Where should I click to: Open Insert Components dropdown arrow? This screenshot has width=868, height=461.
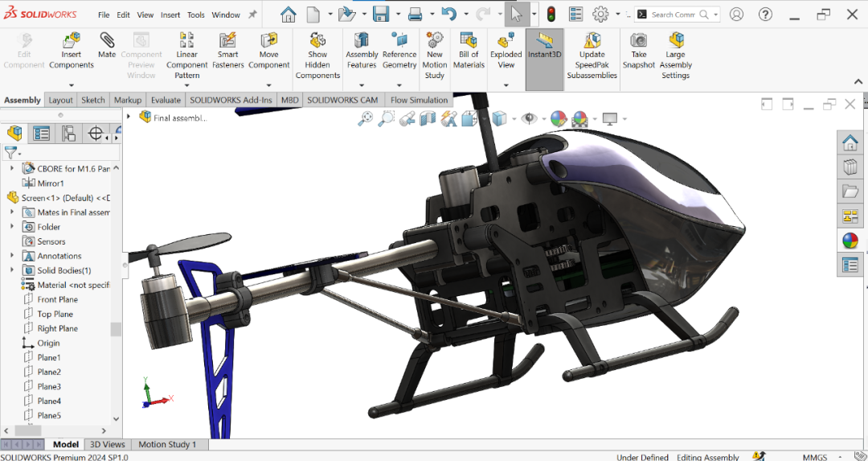(x=72, y=85)
